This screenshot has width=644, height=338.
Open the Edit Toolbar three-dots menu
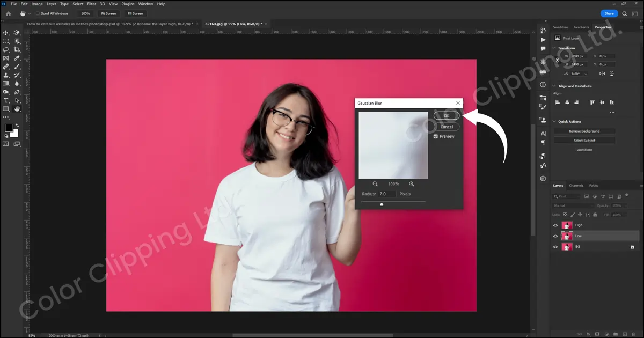click(6, 117)
